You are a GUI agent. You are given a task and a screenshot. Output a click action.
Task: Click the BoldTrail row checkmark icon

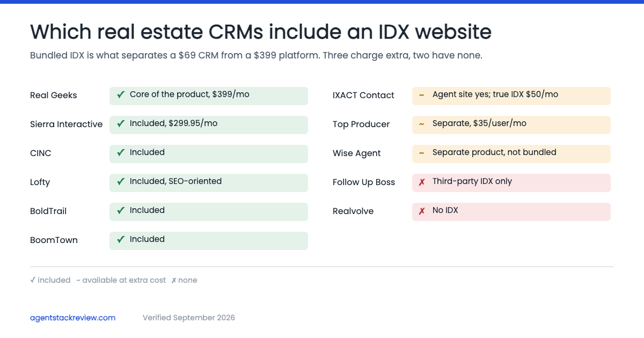[x=121, y=211]
